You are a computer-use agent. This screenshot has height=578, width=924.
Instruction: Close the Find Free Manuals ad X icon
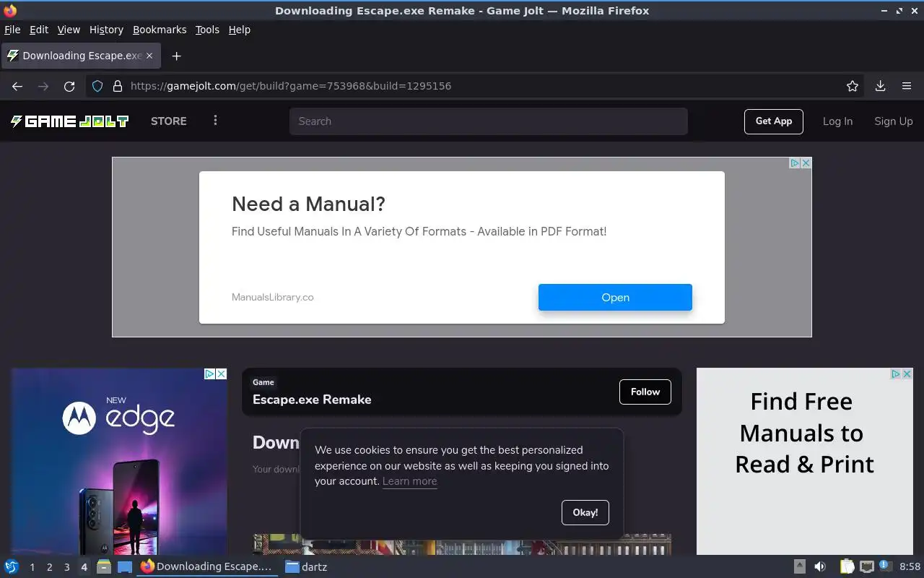(x=907, y=374)
